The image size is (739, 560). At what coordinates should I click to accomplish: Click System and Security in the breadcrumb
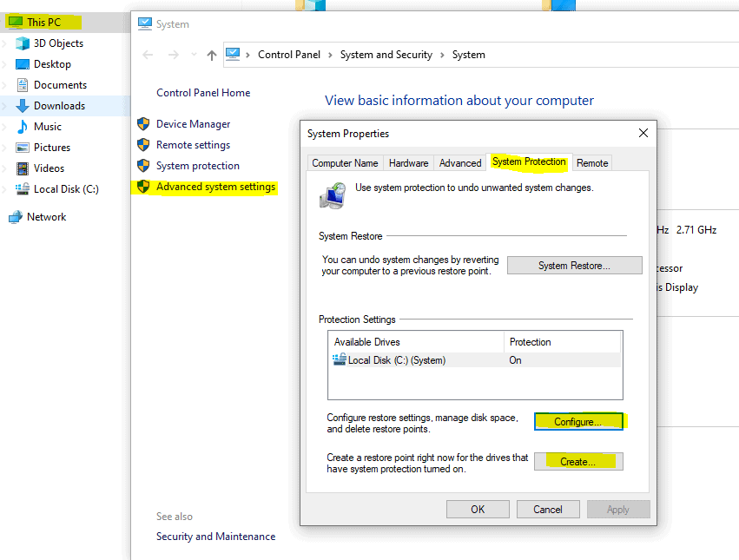(386, 55)
